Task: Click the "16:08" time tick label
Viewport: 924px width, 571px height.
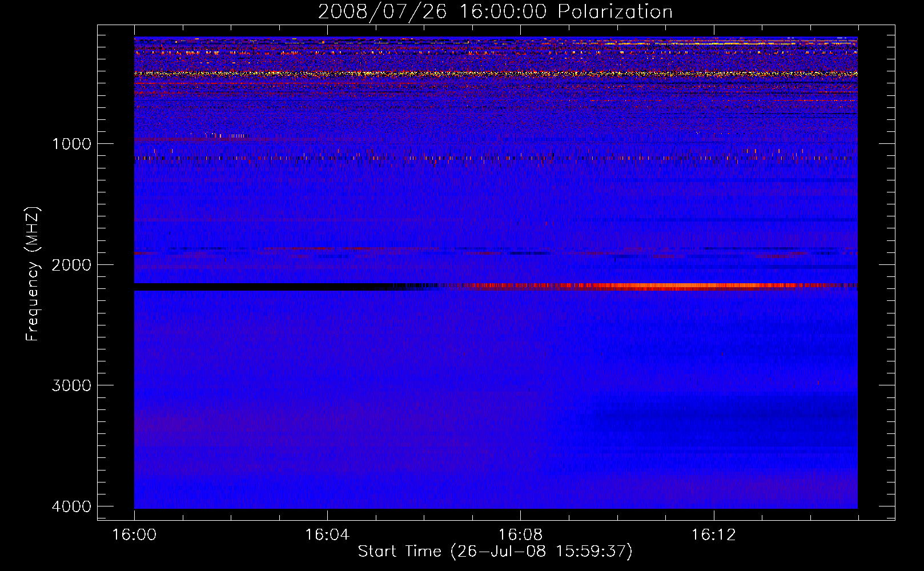Action: coord(520,535)
